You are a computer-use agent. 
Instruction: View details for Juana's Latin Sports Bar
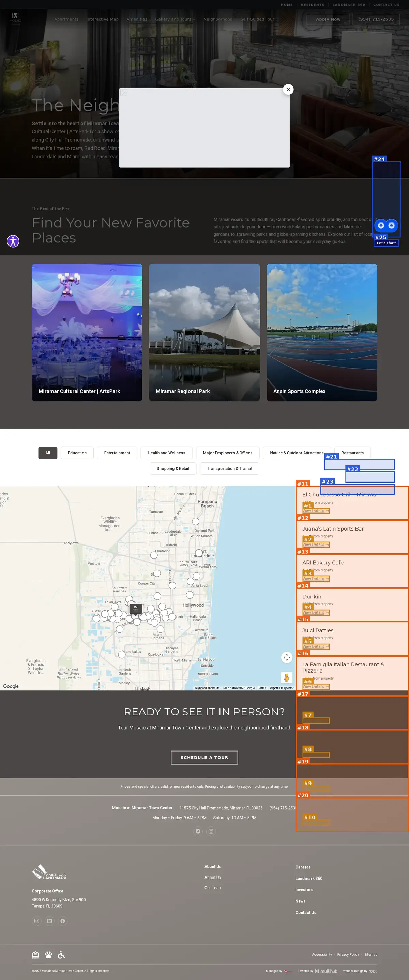[316, 544]
